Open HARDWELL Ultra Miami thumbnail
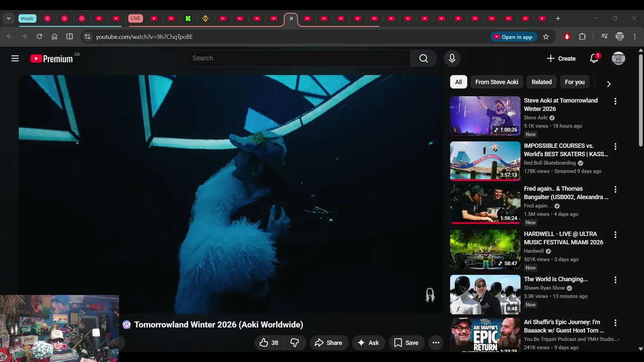The width and height of the screenshot is (644, 362). (x=485, y=249)
